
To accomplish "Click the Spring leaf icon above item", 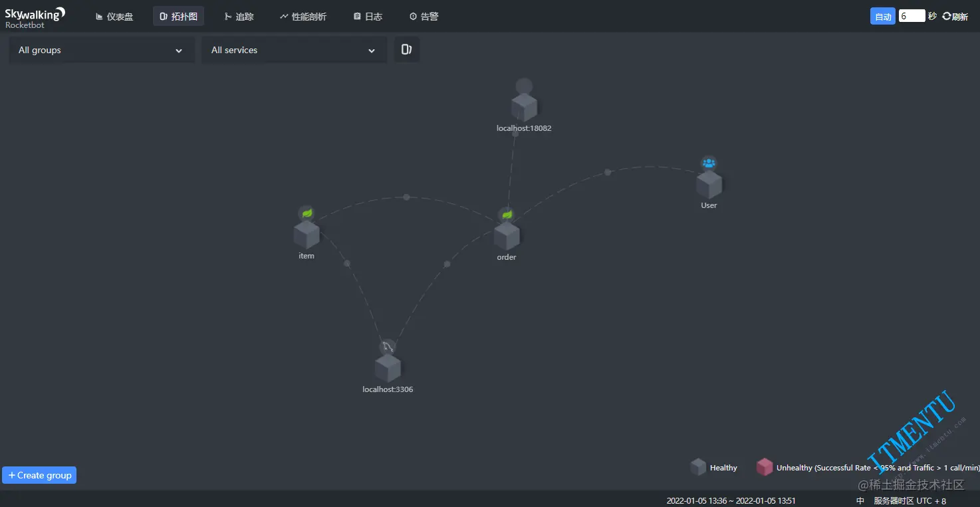I will [x=306, y=213].
